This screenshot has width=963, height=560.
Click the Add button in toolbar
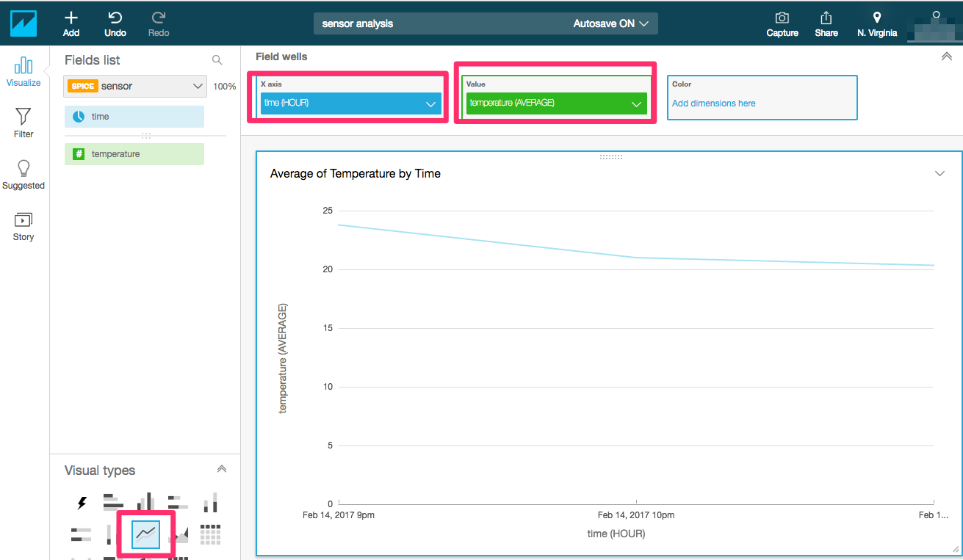[x=71, y=23]
